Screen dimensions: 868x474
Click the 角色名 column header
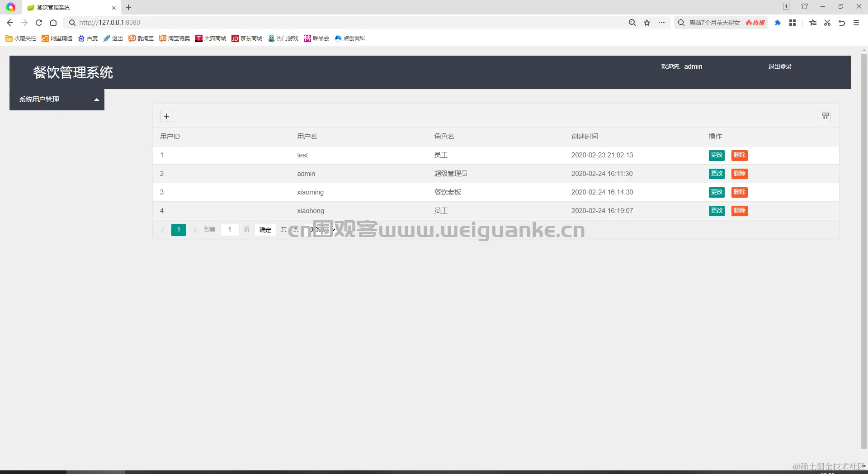[x=444, y=137]
